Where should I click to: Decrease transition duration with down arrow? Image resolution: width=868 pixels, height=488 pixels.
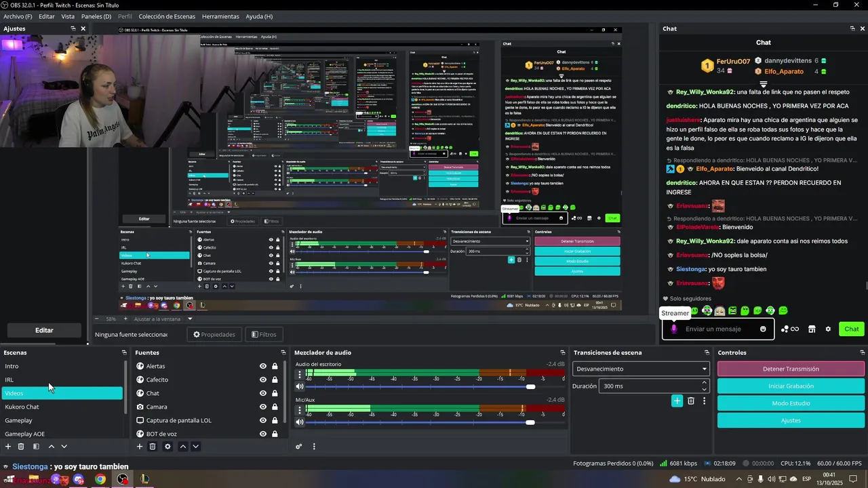coord(704,389)
